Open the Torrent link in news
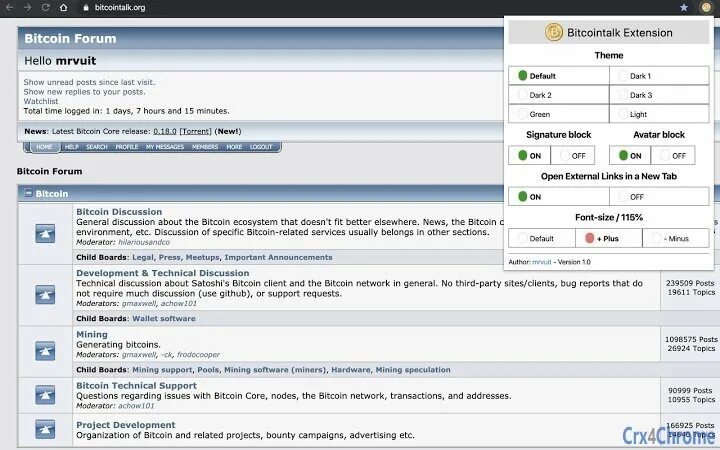Screen dimensions: 720x450 click(196, 131)
